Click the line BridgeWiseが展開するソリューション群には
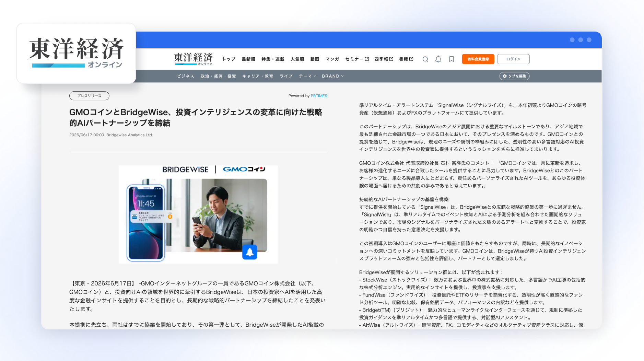Viewport: 644px width, 361px height. [x=431, y=272]
